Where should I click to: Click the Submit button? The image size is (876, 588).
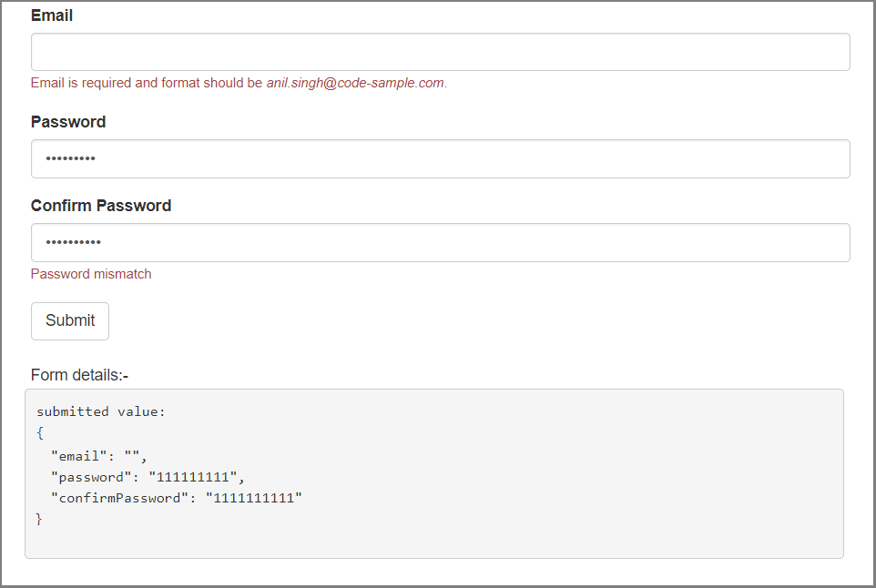(70, 321)
